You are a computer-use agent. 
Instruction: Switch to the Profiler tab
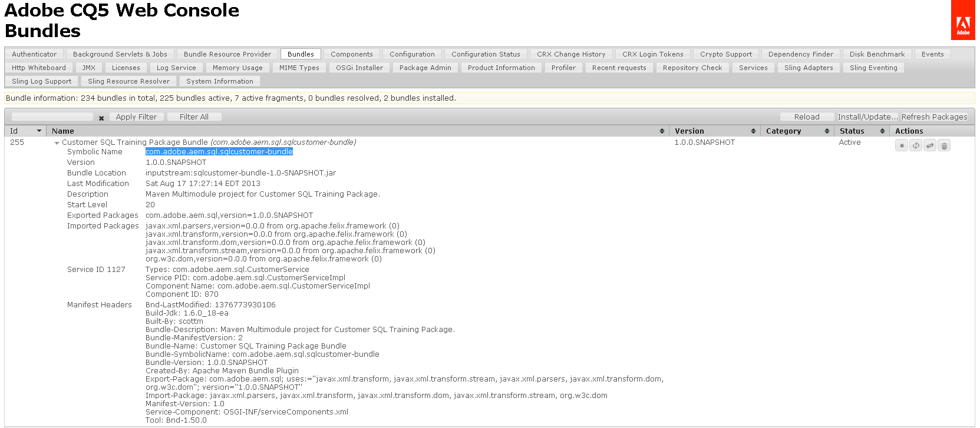coord(563,68)
